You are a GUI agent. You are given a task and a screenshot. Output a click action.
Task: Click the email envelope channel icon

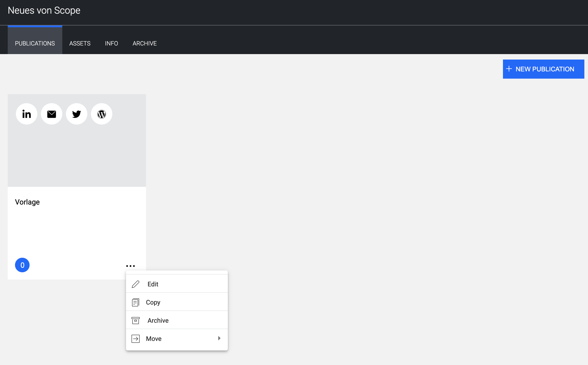pyautogui.click(x=51, y=114)
